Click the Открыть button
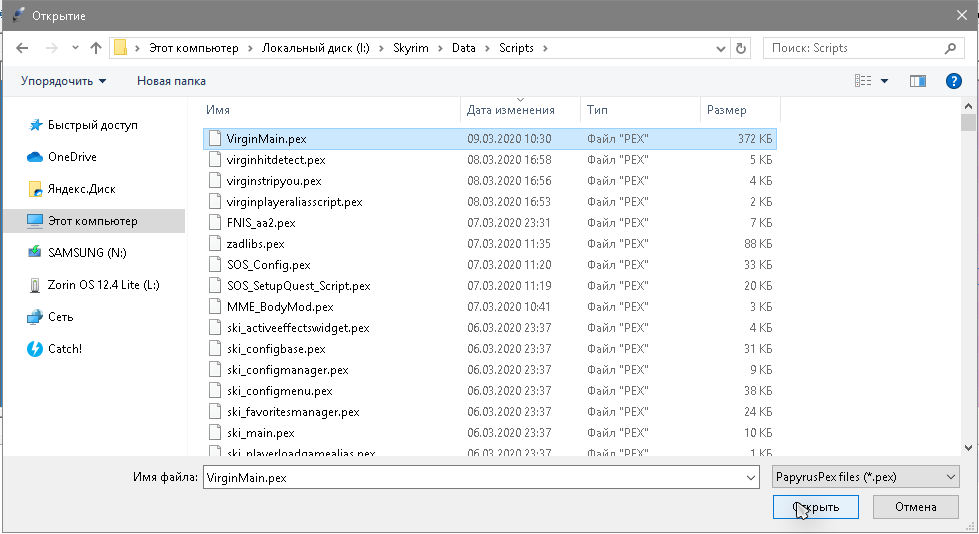Viewport: 979px width, 534px height. [x=815, y=508]
